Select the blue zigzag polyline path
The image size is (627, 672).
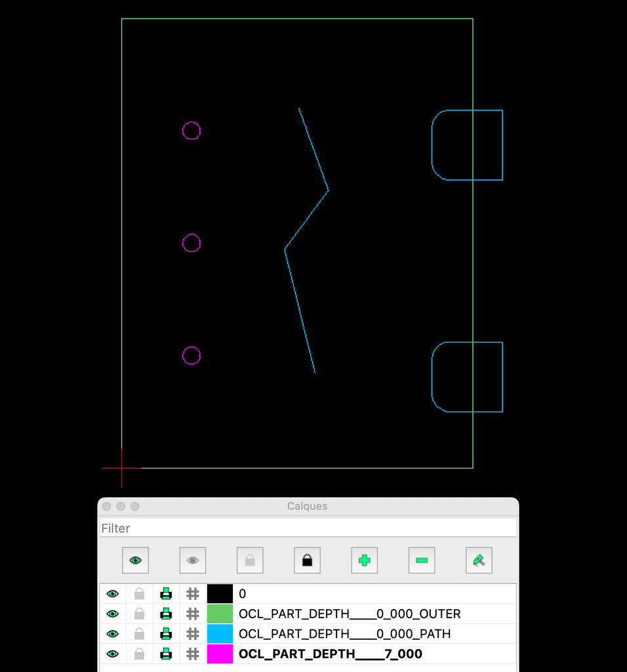[307, 220]
